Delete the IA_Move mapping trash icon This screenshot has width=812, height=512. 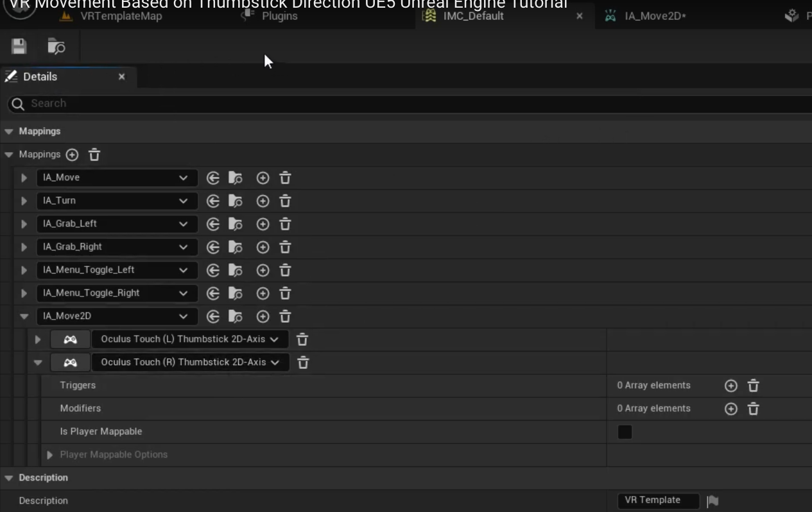tap(285, 178)
